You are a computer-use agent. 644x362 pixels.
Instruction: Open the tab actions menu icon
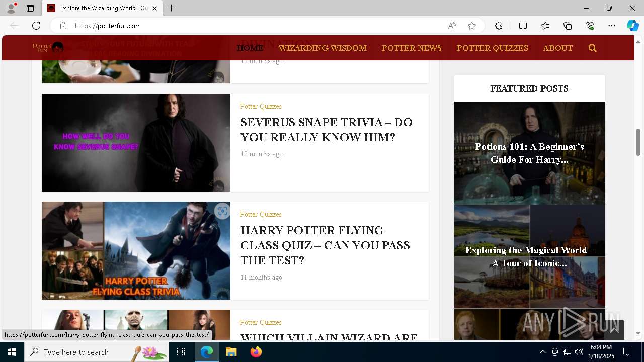30,8
